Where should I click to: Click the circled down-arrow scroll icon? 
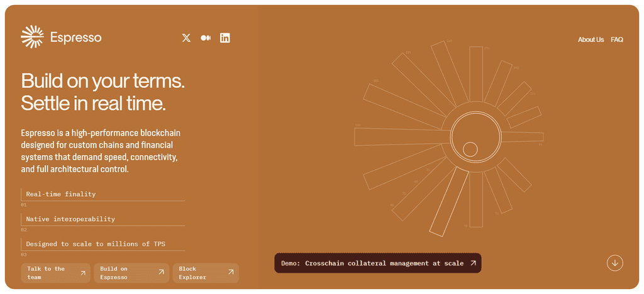point(615,263)
